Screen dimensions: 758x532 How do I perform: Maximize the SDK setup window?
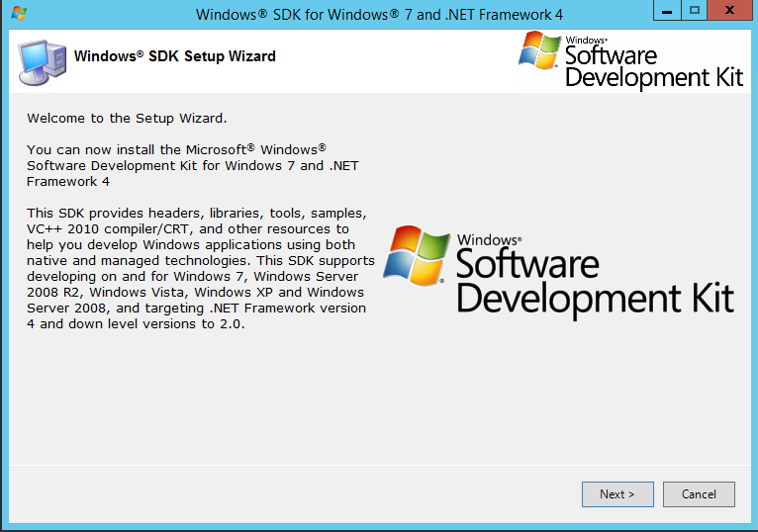point(695,10)
